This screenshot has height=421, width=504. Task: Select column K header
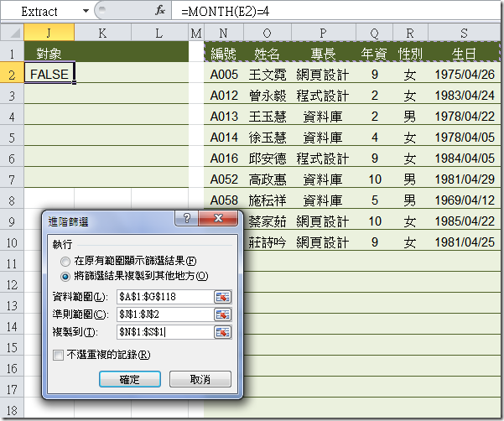[x=102, y=33]
